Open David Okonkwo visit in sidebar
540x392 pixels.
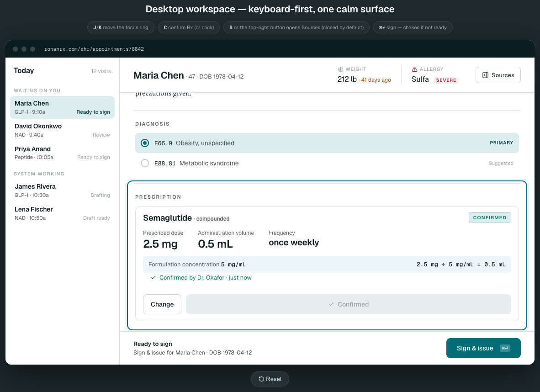coord(62,130)
